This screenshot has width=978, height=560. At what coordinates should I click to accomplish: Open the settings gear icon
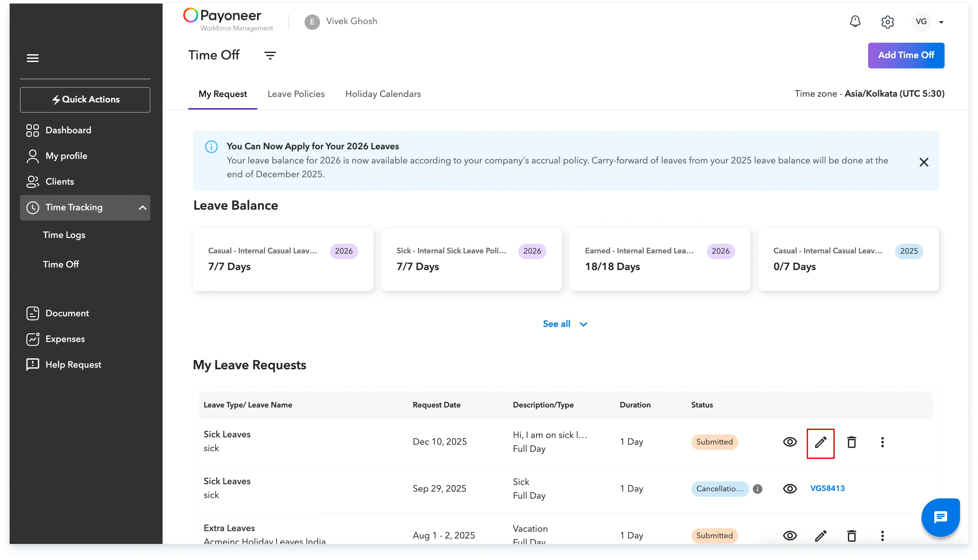[x=887, y=22]
